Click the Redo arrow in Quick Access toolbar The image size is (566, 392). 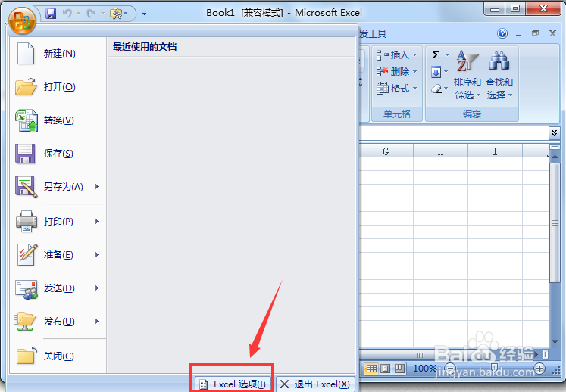pos(92,14)
